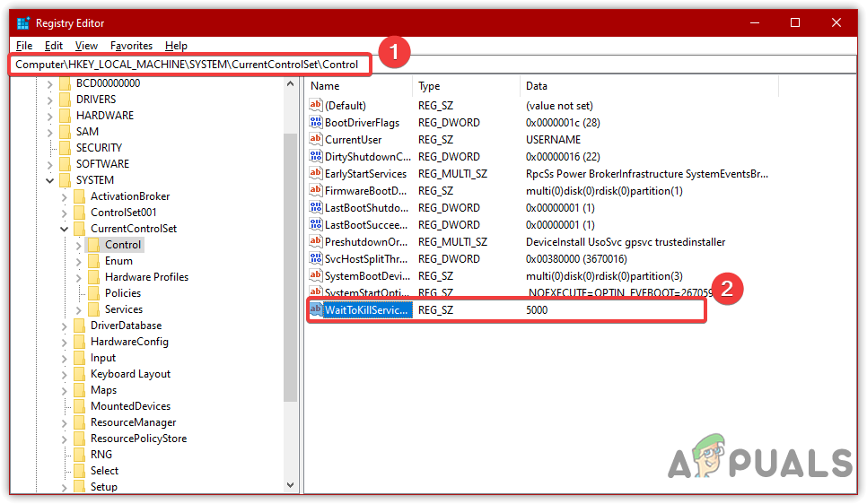Screen dimensions: 867x504
Task: Maximize the Registry Editor window
Action: pyautogui.click(x=795, y=22)
